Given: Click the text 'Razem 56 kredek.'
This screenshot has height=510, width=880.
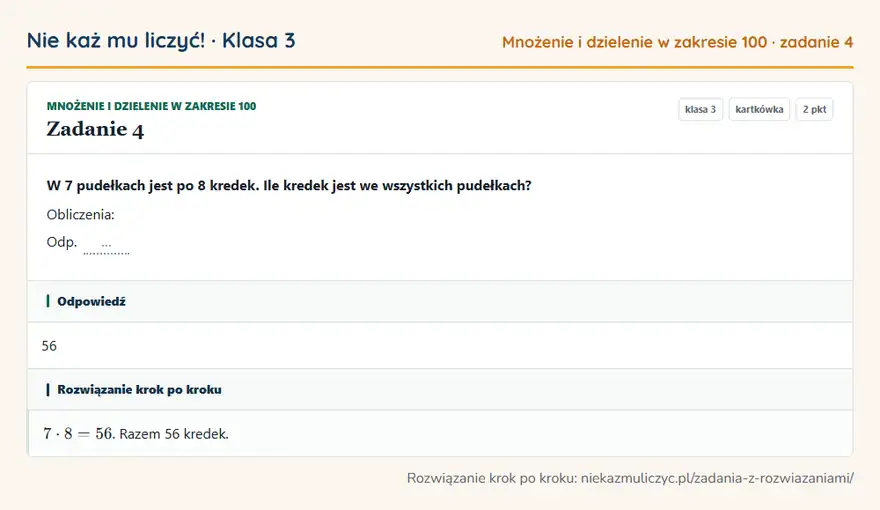Looking at the screenshot, I should tap(174, 434).
